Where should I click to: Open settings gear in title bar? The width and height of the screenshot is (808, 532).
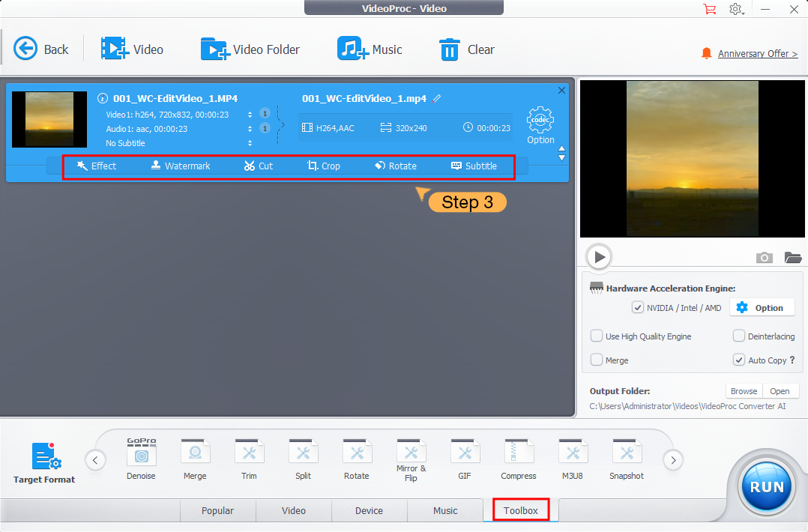point(736,9)
